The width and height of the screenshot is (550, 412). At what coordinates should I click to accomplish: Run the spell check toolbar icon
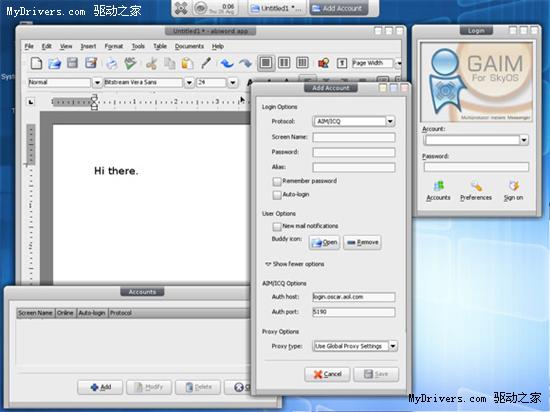pos(130,63)
